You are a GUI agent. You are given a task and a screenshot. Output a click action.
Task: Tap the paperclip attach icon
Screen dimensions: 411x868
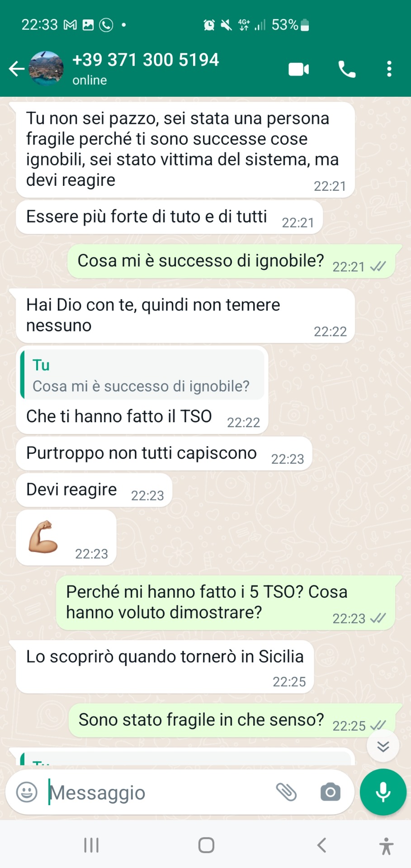pos(286,792)
